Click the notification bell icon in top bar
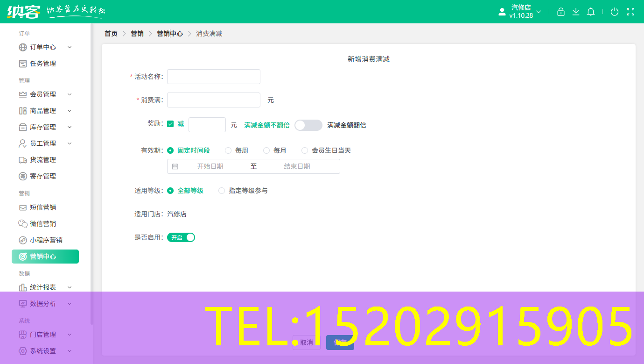 tap(590, 12)
